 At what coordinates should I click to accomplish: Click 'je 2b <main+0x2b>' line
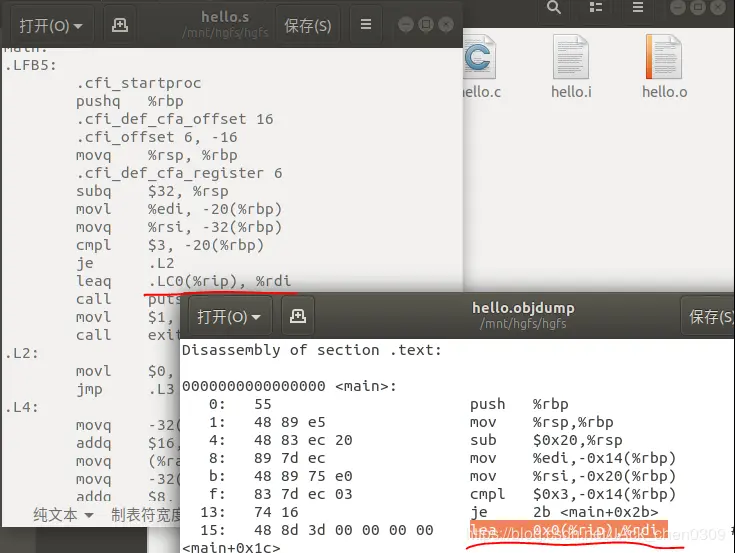click(564, 512)
